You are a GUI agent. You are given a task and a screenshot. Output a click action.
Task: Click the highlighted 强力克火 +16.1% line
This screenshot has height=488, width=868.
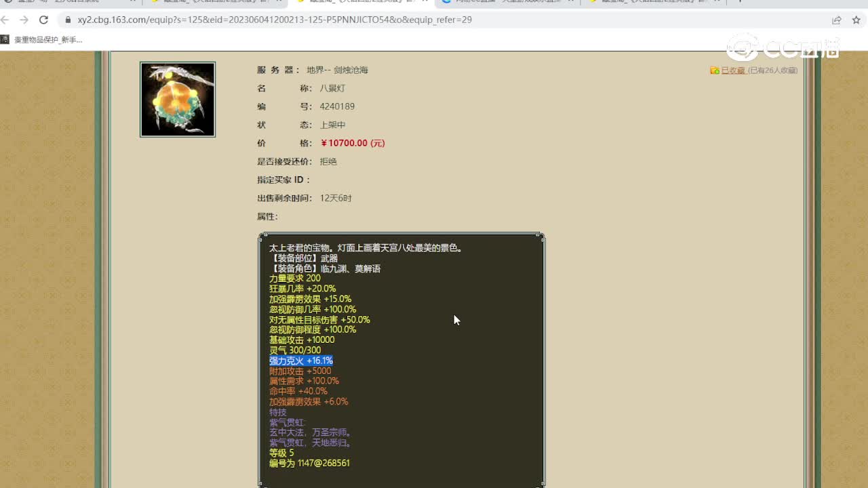click(x=301, y=361)
